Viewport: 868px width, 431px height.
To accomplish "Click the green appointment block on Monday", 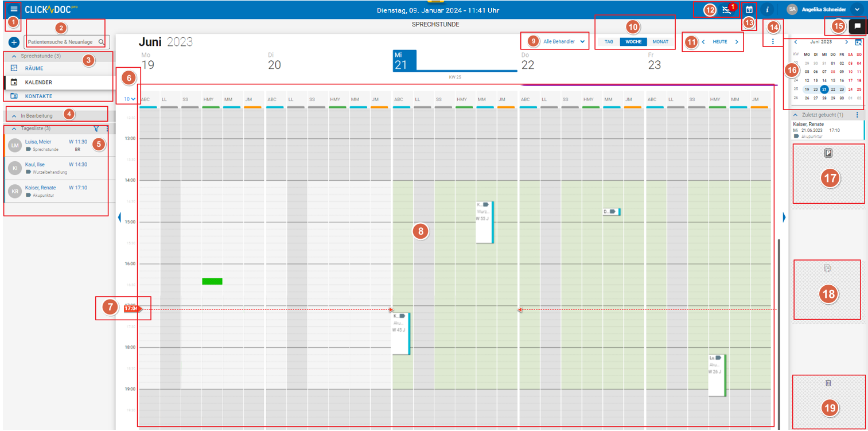I will coord(212,281).
